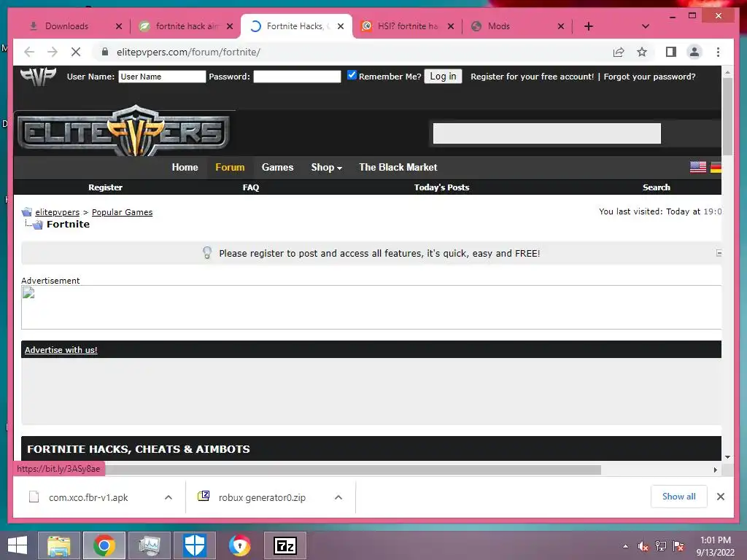The height and width of the screenshot is (560, 747).
Task: Click the Password input field
Action: (x=298, y=77)
